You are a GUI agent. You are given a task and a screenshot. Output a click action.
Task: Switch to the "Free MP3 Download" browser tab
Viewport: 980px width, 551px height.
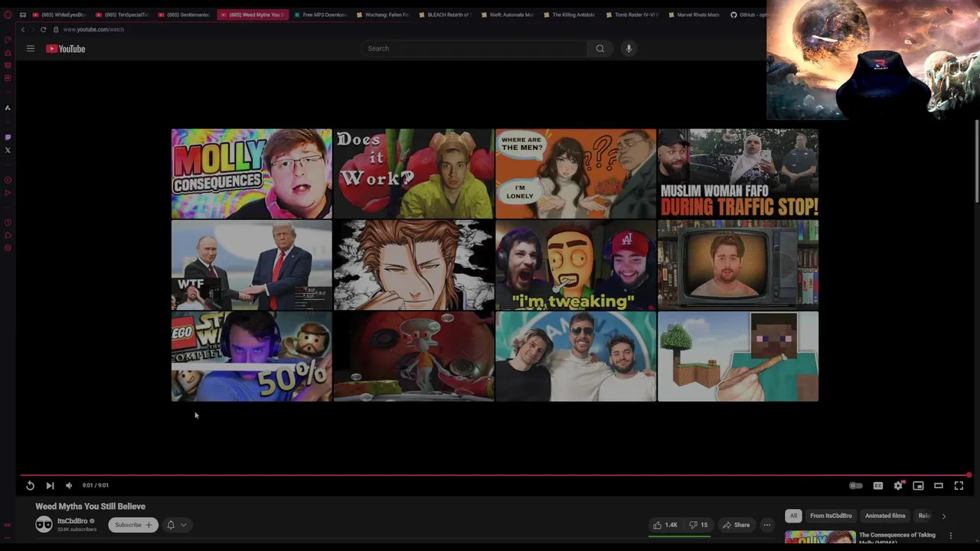click(321, 15)
